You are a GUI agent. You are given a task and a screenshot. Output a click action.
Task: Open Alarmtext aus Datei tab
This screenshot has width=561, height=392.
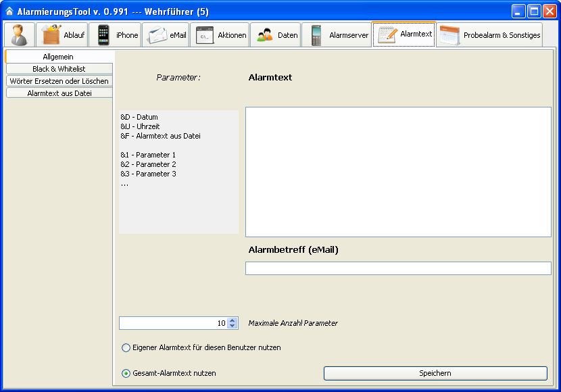point(59,93)
